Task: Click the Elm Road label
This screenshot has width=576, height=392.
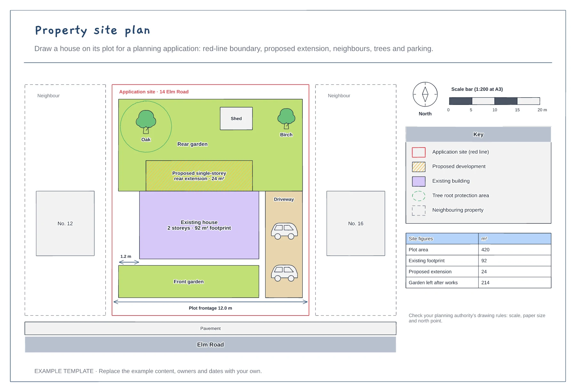Action: click(x=210, y=345)
